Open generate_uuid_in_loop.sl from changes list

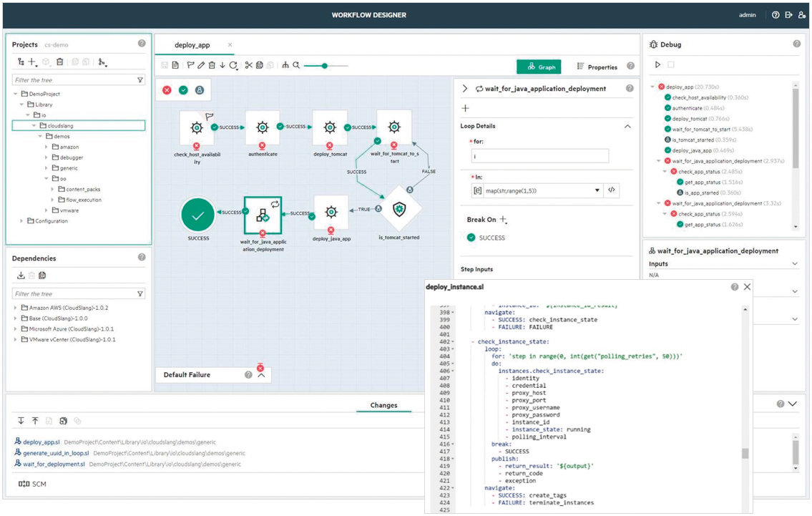(56, 453)
